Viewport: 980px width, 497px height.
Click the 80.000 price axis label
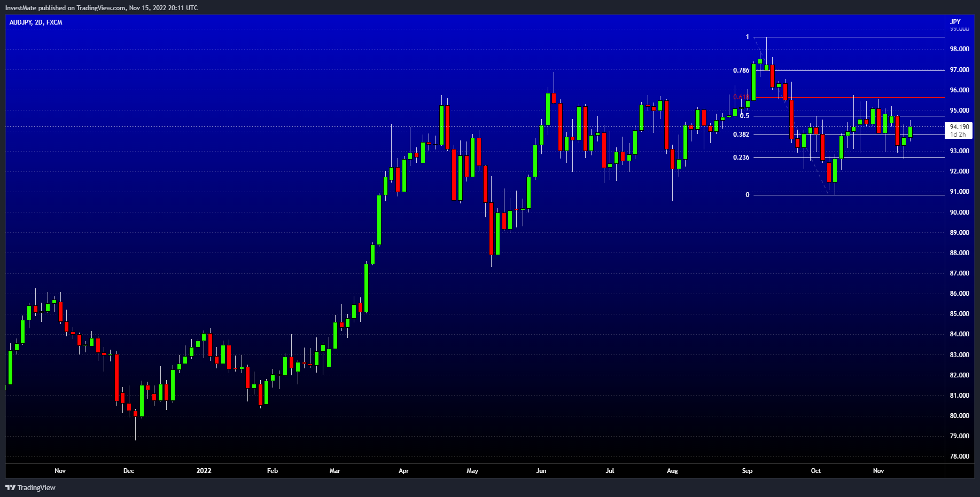click(x=959, y=416)
